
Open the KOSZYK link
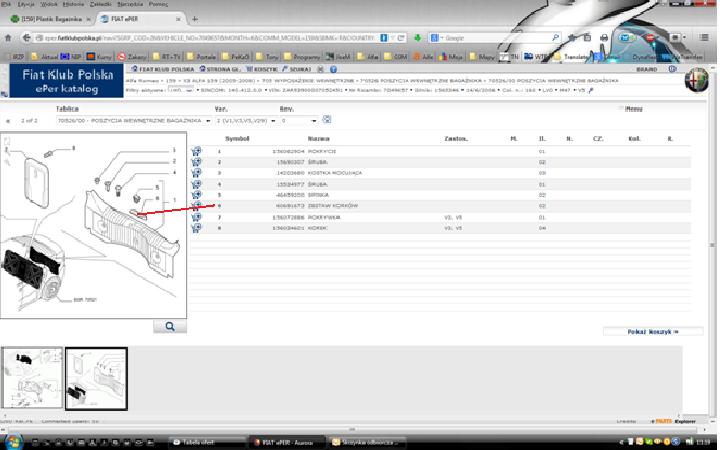[x=262, y=69]
